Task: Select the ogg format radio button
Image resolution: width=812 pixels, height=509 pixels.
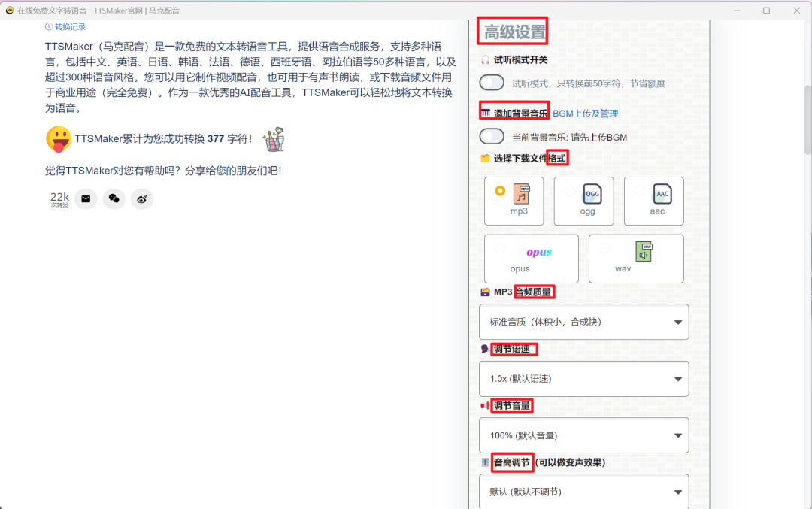Action: click(570, 191)
